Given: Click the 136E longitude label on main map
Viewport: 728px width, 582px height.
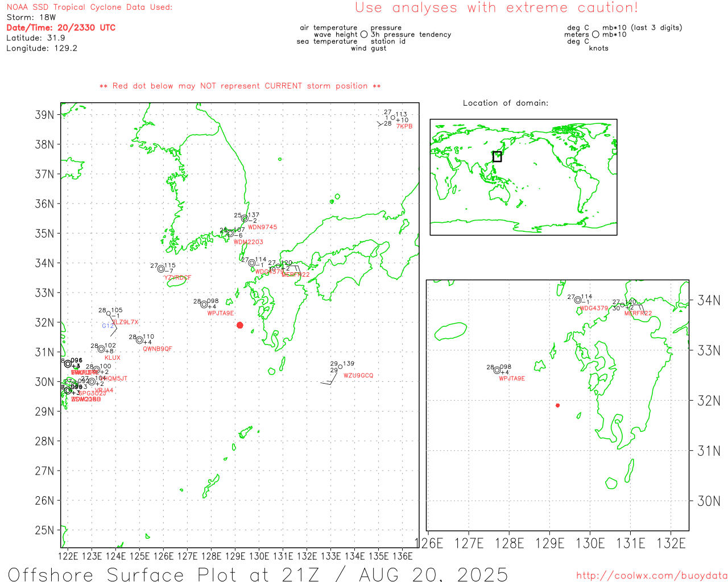Looking at the screenshot, I should pos(403,556).
